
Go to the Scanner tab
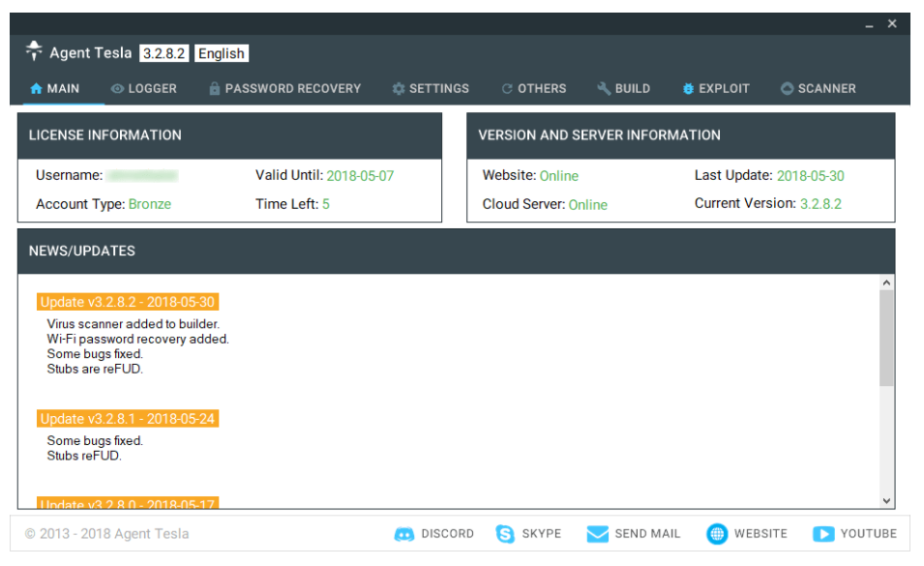tap(818, 89)
